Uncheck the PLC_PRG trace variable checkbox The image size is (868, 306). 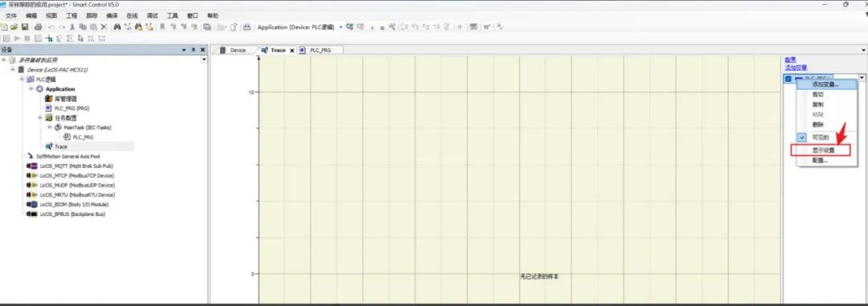pos(788,79)
